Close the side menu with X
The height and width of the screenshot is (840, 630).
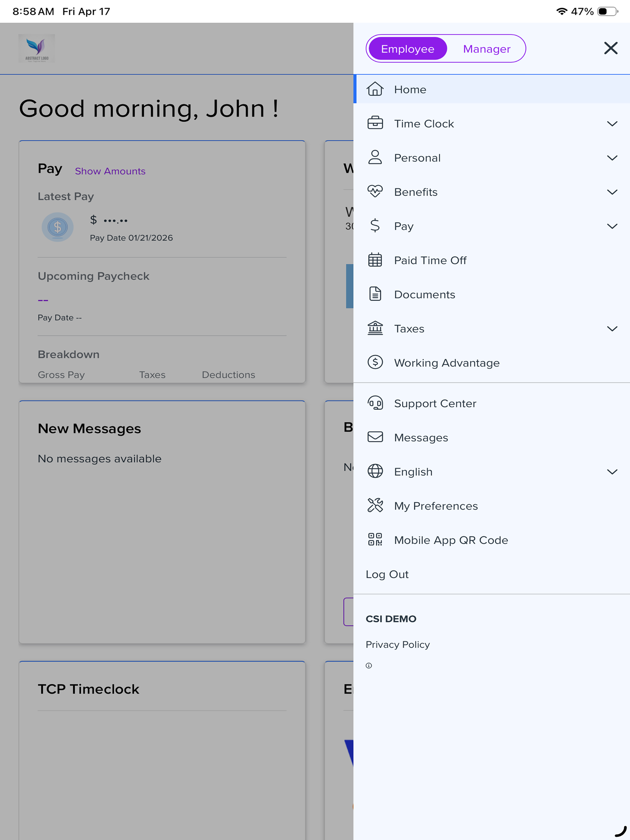pyautogui.click(x=611, y=48)
